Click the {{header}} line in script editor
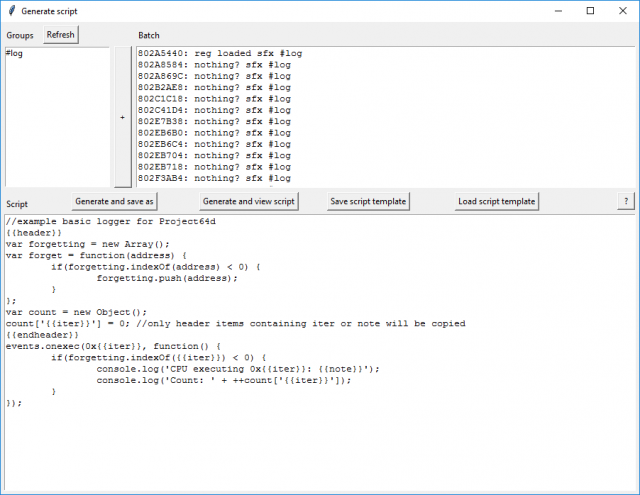The image size is (640, 495). (30, 232)
